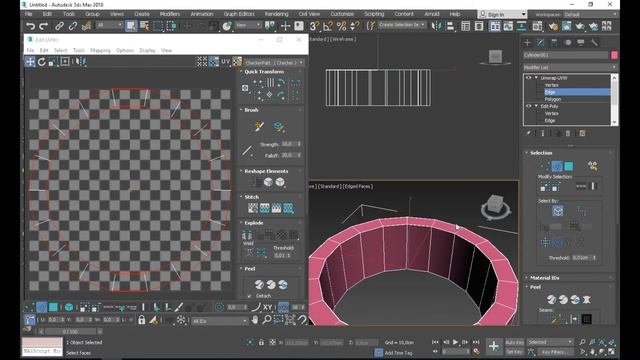Open the CheckerPattern texture dropdown
The image size is (640, 360).
[274, 63]
